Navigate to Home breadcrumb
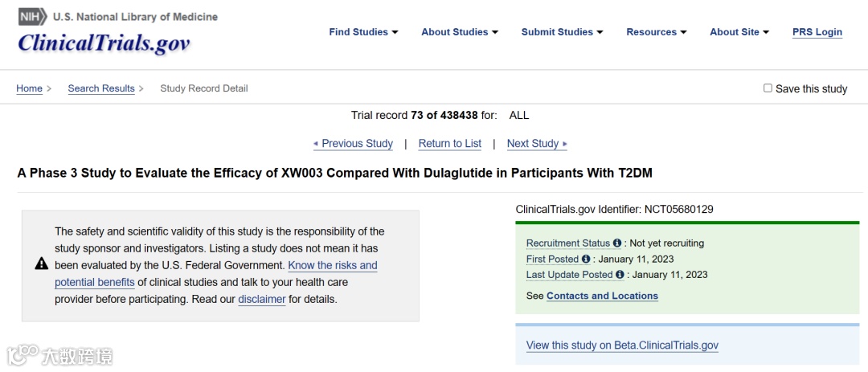 (x=30, y=88)
